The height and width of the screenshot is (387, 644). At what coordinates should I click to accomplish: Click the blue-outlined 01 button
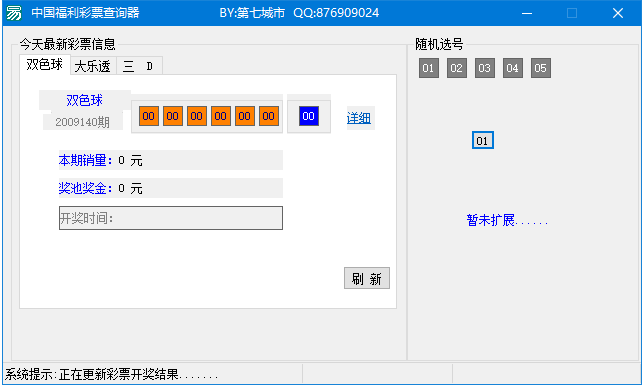(483, 141)
